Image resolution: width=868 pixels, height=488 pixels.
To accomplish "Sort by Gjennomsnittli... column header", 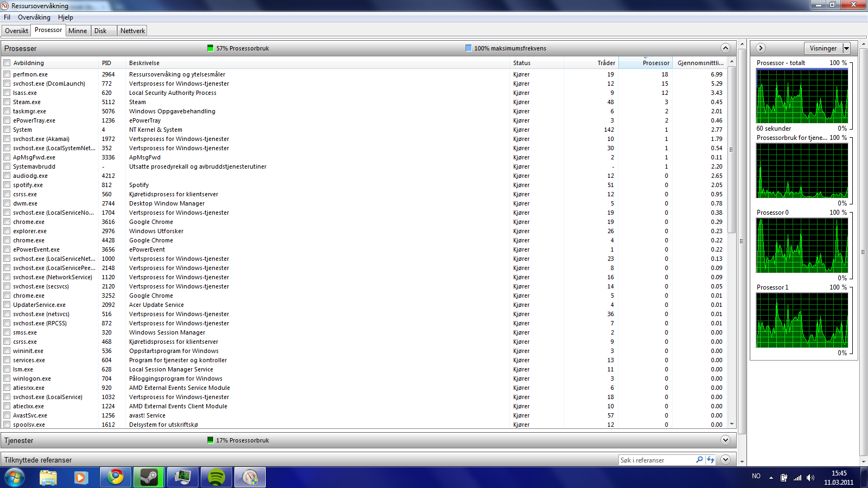I will coord(699,63).
